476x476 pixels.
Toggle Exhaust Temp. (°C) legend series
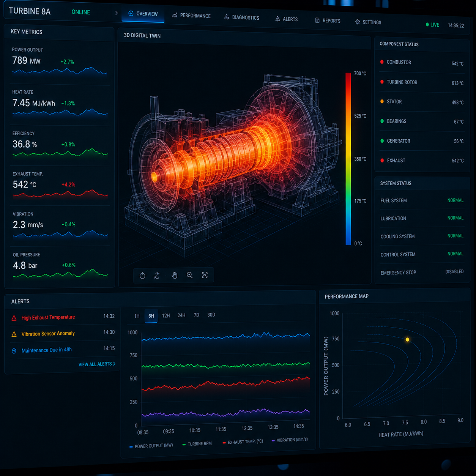243,442
